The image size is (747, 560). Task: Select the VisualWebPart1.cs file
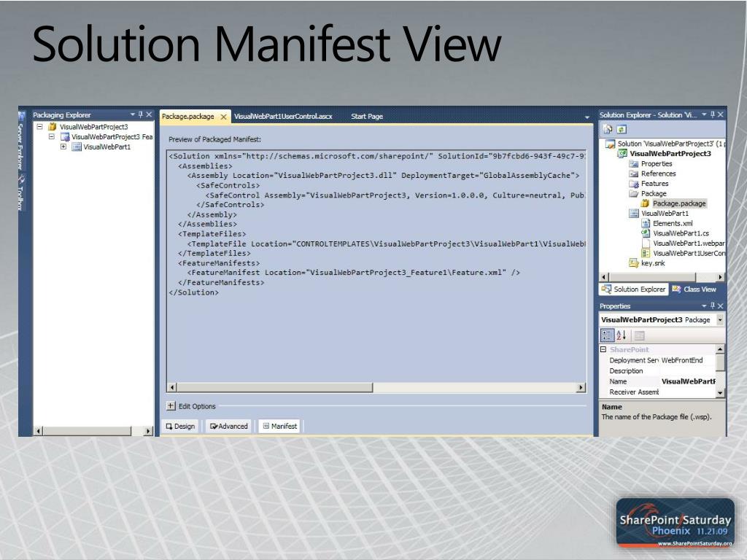point(681,233)
